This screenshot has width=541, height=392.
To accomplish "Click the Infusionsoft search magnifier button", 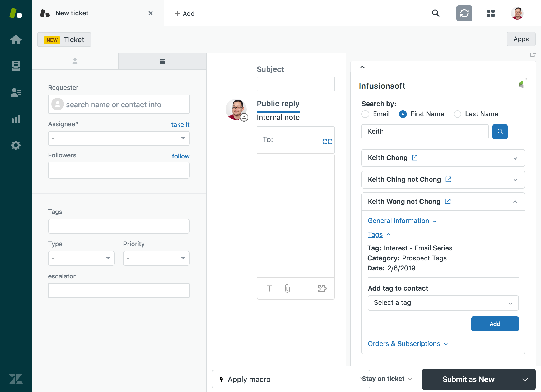I will pyautogui.click(x=500, y=132).
